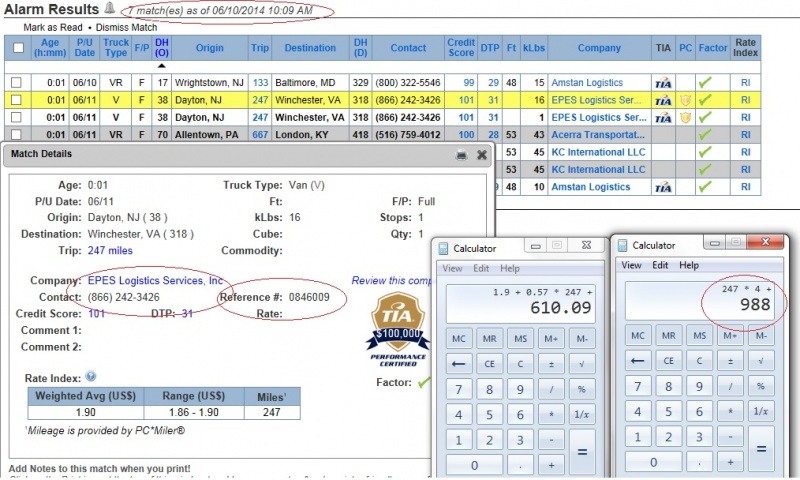The width and height of the screenshot is (800, 480).
Task: Click backspace in the right Calculator
Action: pyautogui.click(x=637, y=361)
